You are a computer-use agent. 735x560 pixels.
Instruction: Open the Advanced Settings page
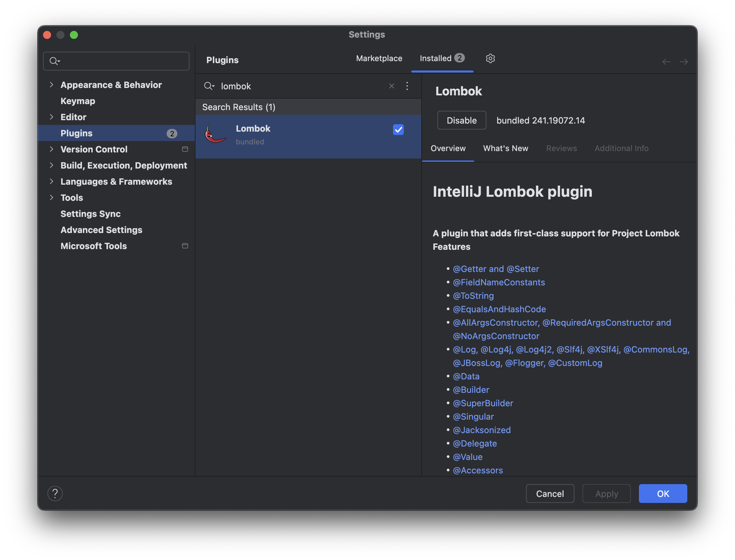point(101,230)
